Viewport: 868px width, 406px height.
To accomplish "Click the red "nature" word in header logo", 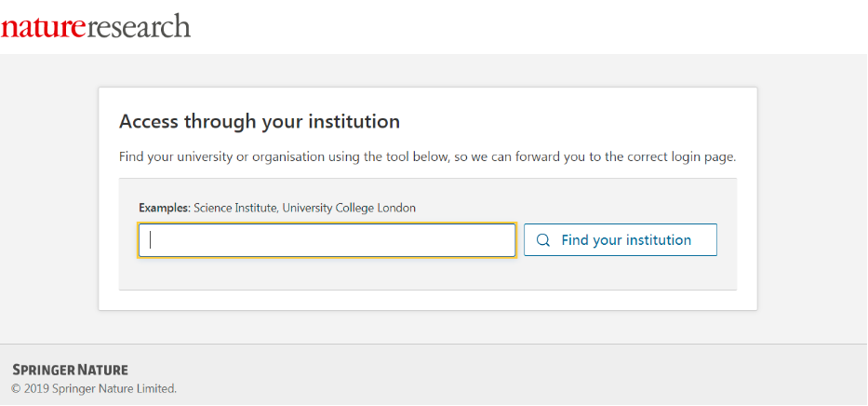I will pyautogui.click(x=43, y=26).
